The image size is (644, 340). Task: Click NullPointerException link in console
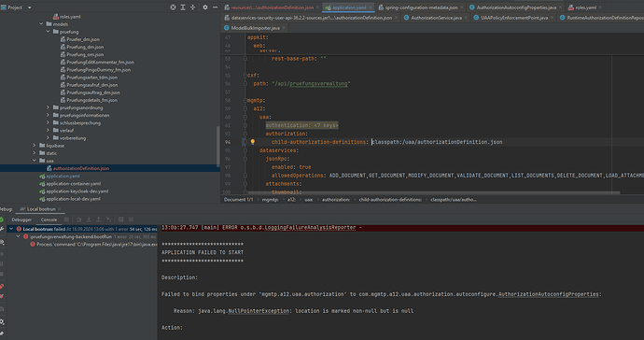coord(259,311)
